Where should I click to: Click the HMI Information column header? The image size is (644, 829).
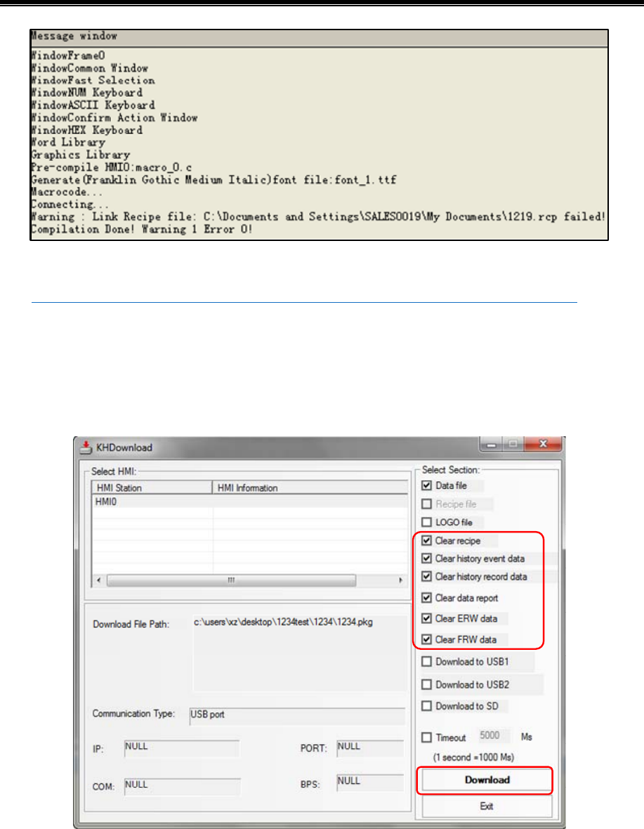pyautogui.click(x=310, y=488)
